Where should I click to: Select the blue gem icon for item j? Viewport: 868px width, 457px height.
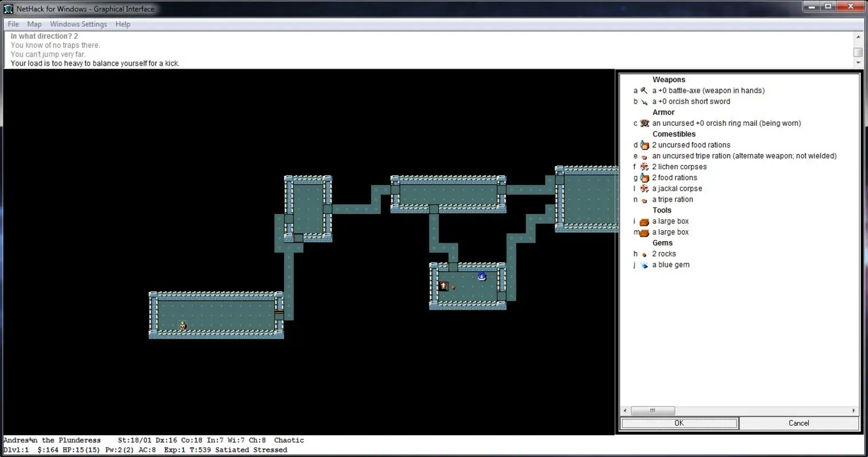point(643,264)
